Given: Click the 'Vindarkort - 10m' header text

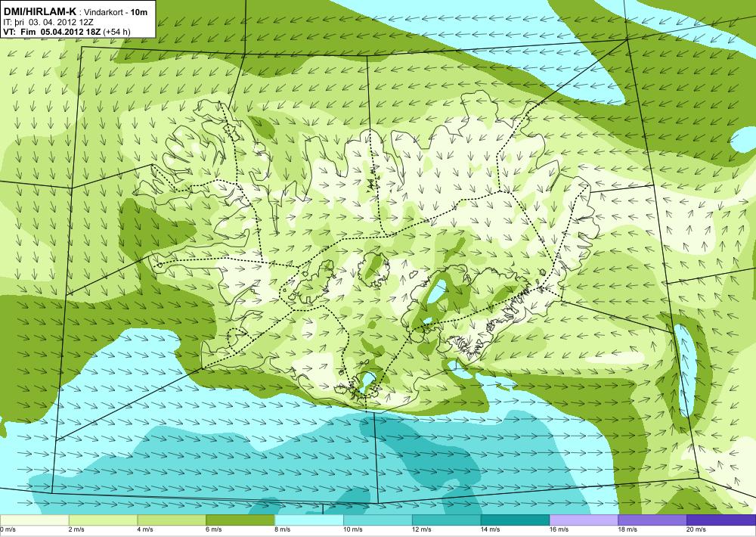Looking at the screenshot, I should (x=116, y=11).
